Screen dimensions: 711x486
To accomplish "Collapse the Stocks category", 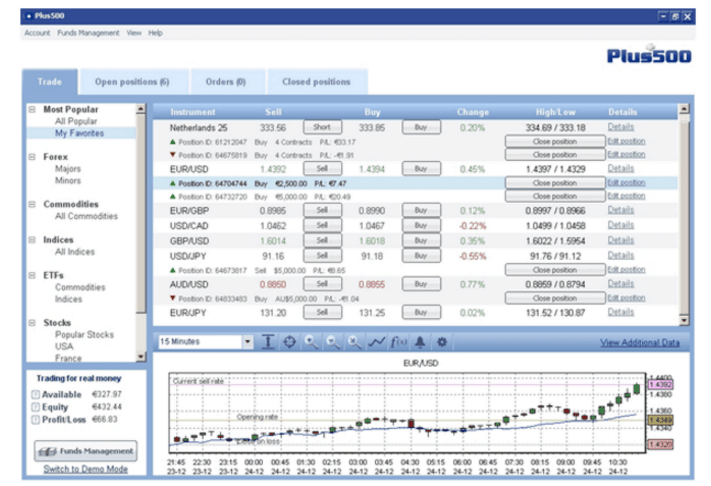I will tap(32, 323).
